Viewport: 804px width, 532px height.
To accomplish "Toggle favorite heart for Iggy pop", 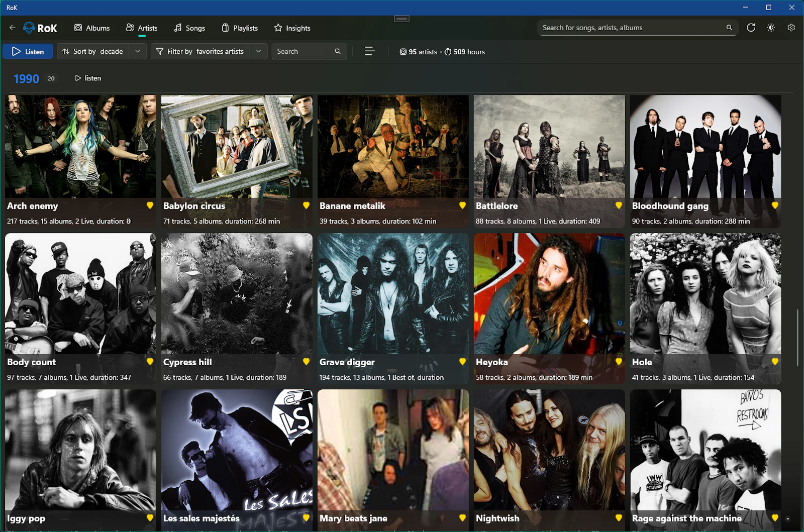I will [150, 518].
